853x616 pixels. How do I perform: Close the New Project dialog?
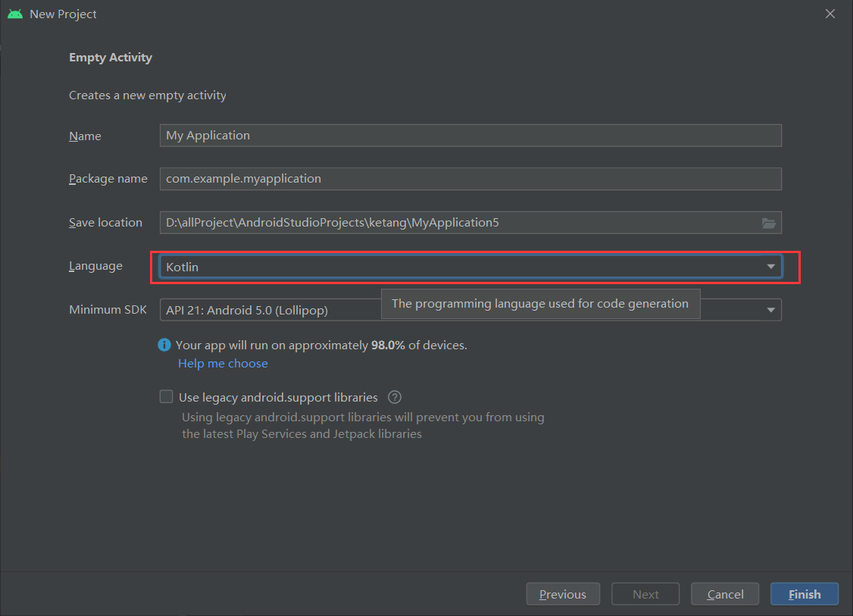click(x=830, y=14)
